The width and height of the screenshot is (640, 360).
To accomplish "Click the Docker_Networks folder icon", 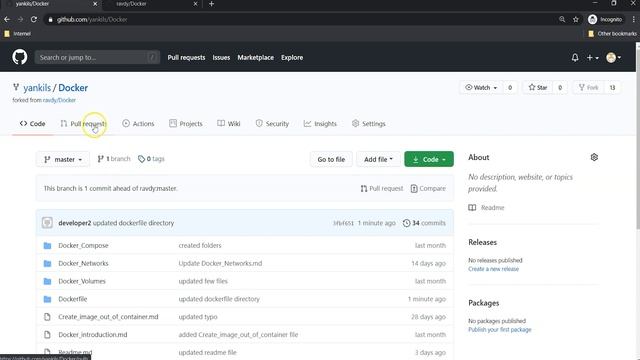I will [x=47, y=263].
